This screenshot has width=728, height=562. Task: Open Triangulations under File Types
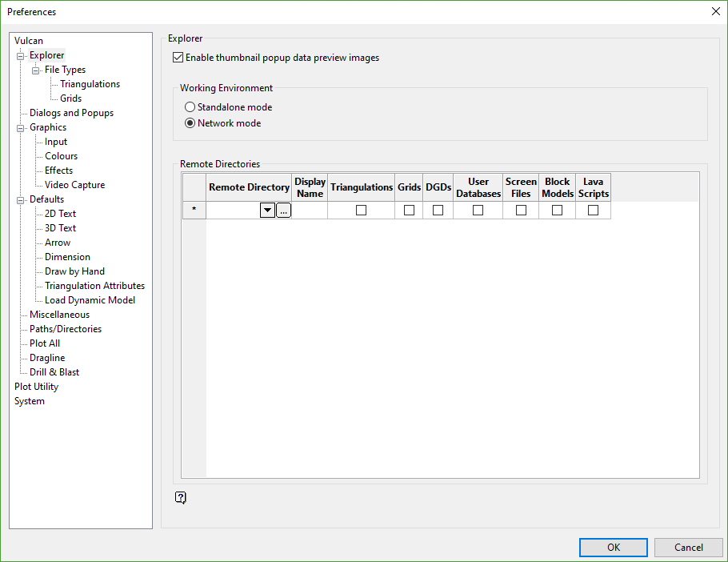pyautogui.click(x=90, y=84)
